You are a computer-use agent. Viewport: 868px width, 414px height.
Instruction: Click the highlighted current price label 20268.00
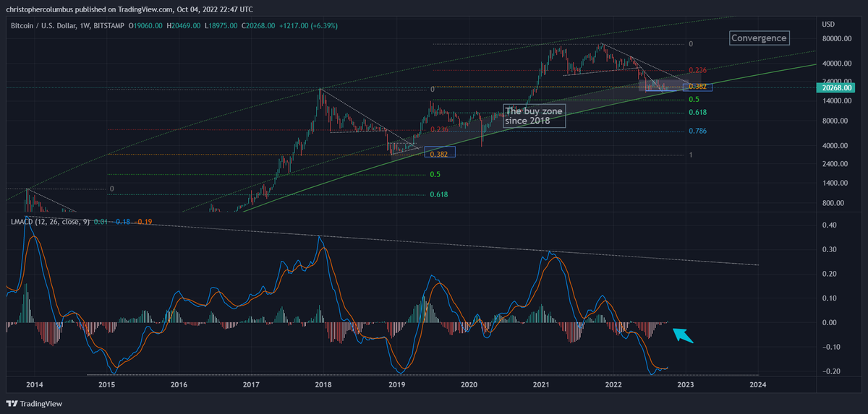pos(836,87)
